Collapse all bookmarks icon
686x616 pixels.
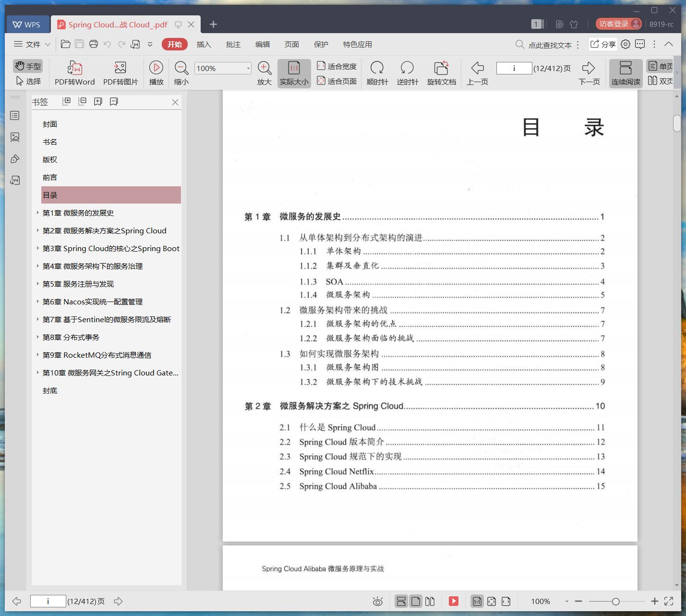[x=83, y=101]
